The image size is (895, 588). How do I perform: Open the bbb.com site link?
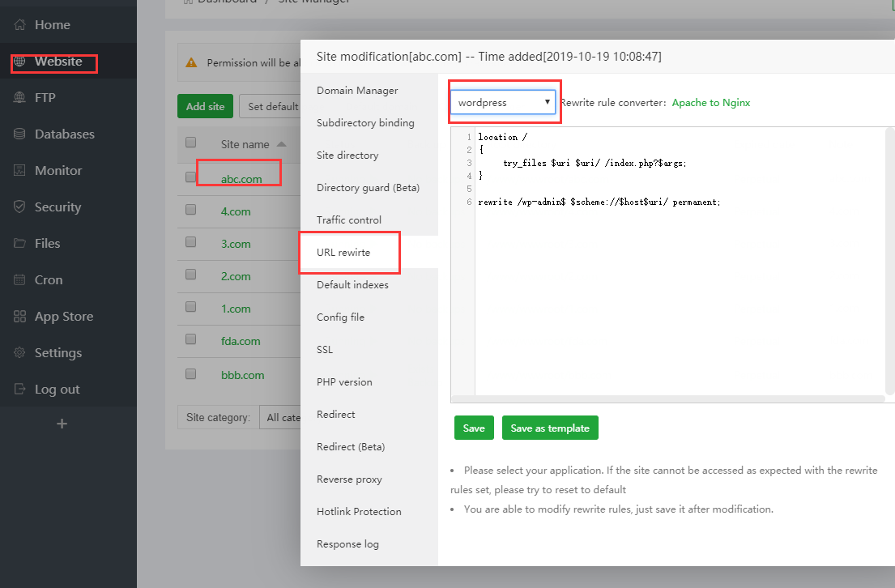pos(243,376)
